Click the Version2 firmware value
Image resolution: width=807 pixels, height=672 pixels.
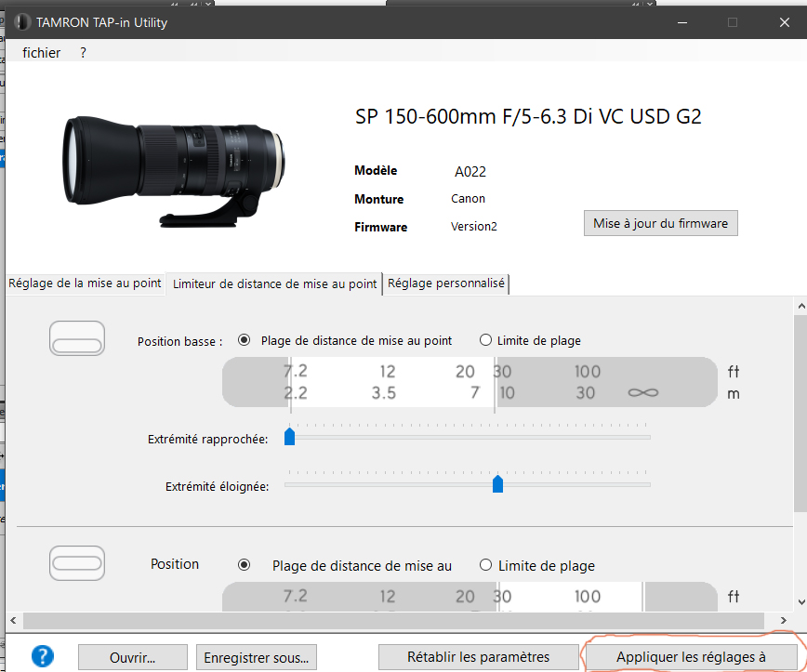click(473, 227)
